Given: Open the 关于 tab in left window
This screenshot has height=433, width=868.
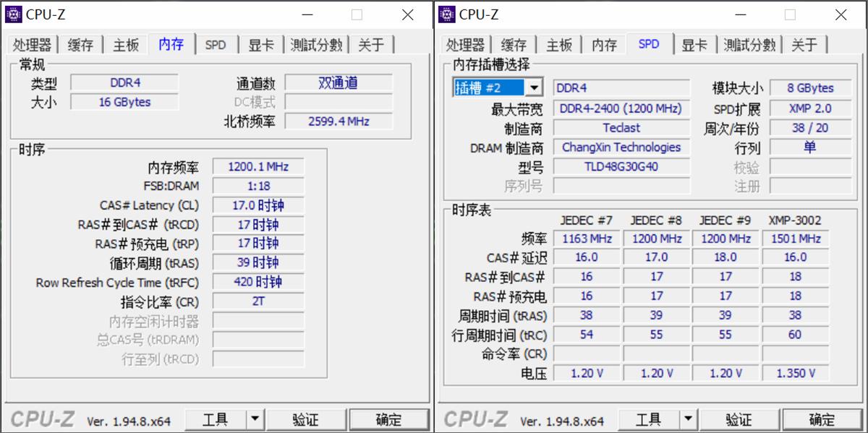Looking at the screenshot, I should click(371, 45).
